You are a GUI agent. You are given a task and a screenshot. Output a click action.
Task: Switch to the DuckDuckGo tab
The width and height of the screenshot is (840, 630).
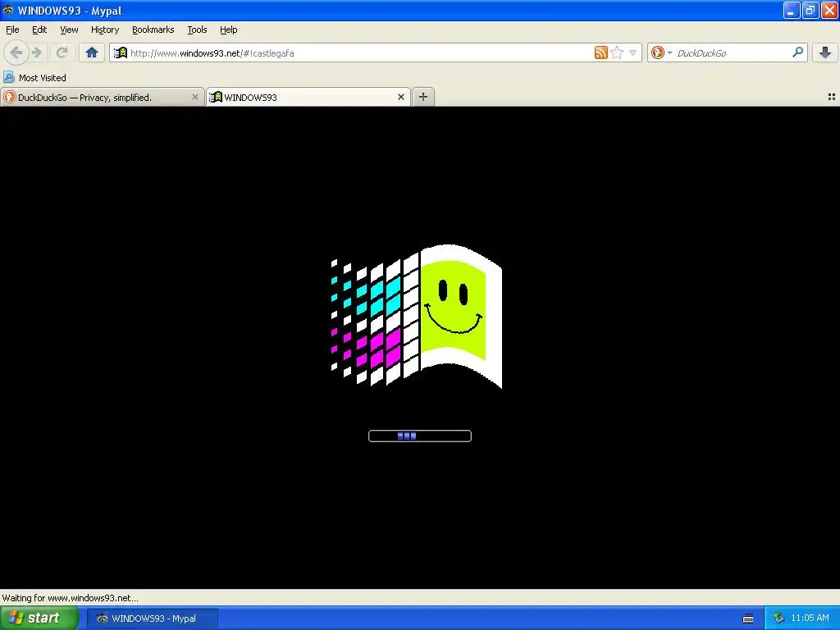click(x=102, y=97)
